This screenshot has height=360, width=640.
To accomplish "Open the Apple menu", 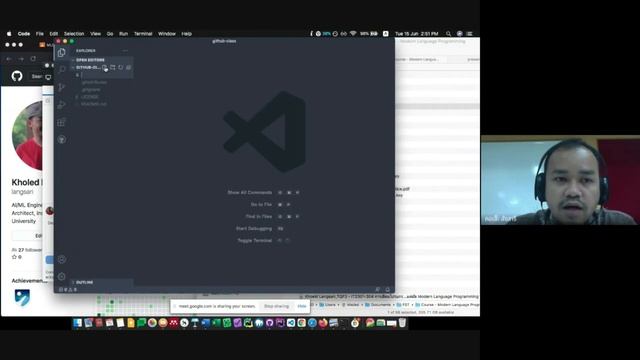I will (x=9, y=34).
